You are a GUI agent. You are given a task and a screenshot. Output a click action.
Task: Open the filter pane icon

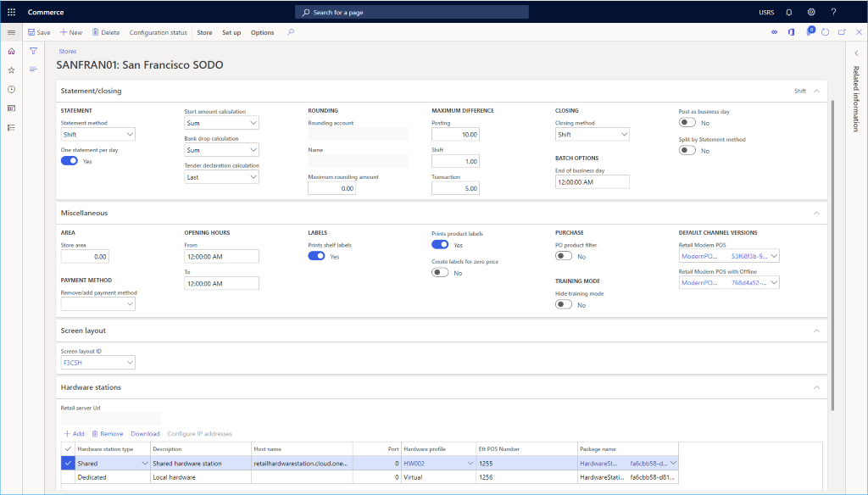click(32, 51)
